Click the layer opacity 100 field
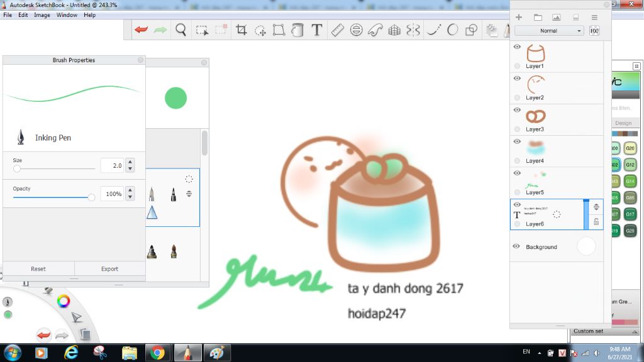The width and height of the screenshot is (644, 362). tap(594, 31)
